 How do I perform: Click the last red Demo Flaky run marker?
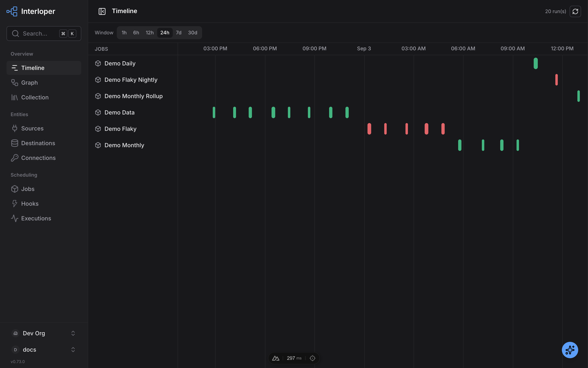[443, 129]
